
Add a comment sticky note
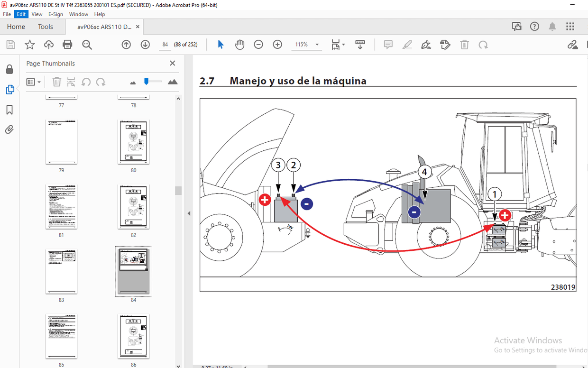(x=388, y=44)
